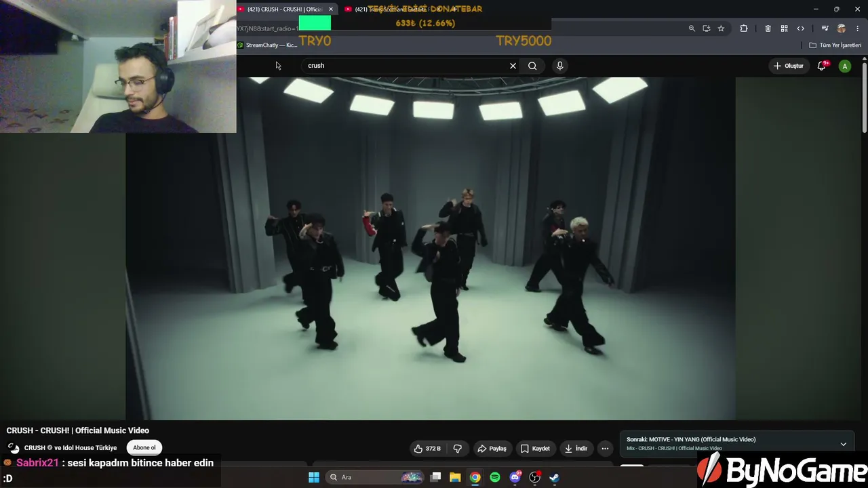Dislike the video with thumbs-down

coord(458,448)
